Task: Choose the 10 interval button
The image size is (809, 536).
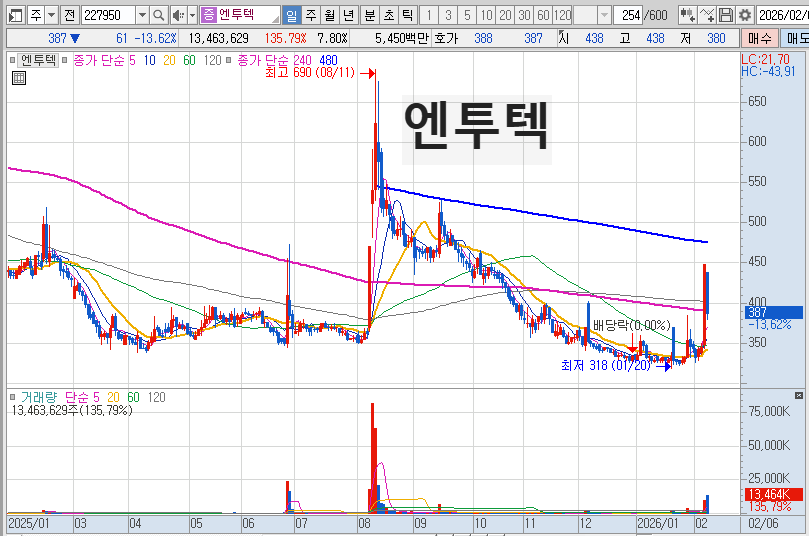Action: [x=486, y=15]
